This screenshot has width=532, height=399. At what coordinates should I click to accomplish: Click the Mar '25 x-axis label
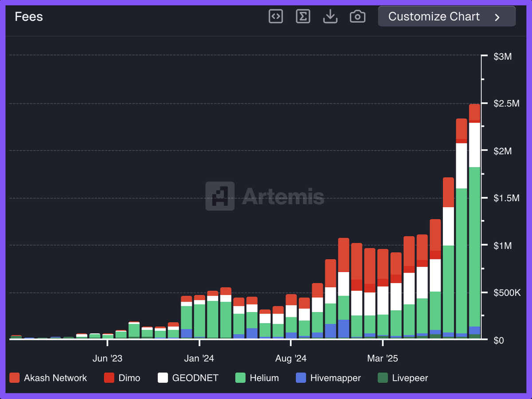(x=383, y=358)
